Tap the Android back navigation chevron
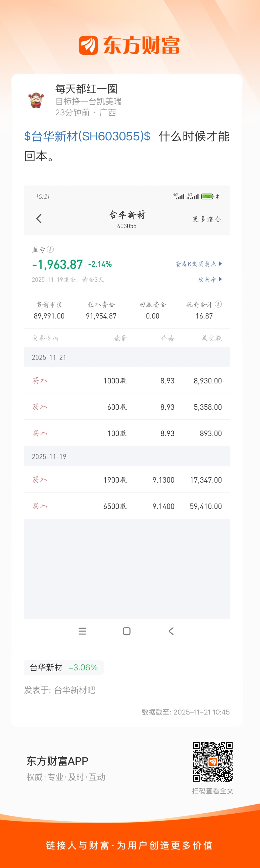260x868 pixels. click(x=171, y=631)
